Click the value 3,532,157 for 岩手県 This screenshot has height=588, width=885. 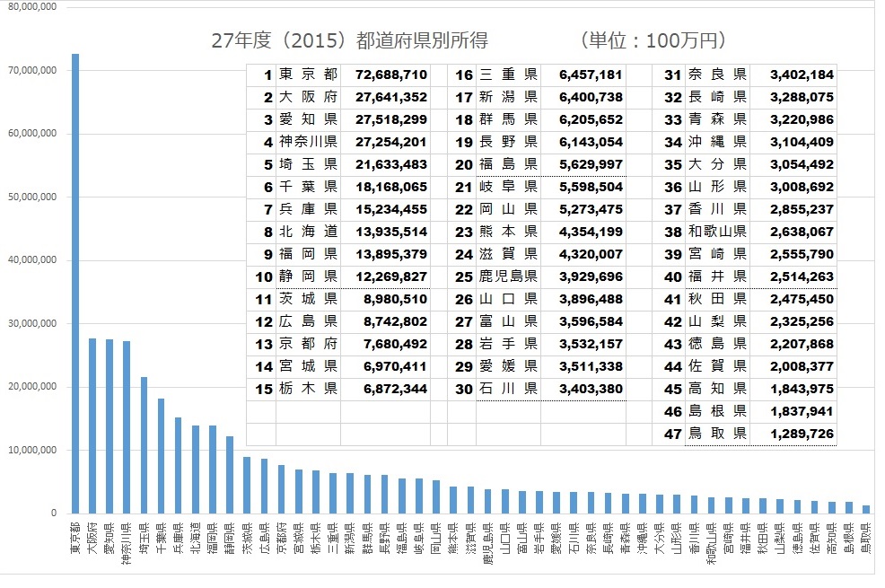pyautogui.click(x=591, y=344)
